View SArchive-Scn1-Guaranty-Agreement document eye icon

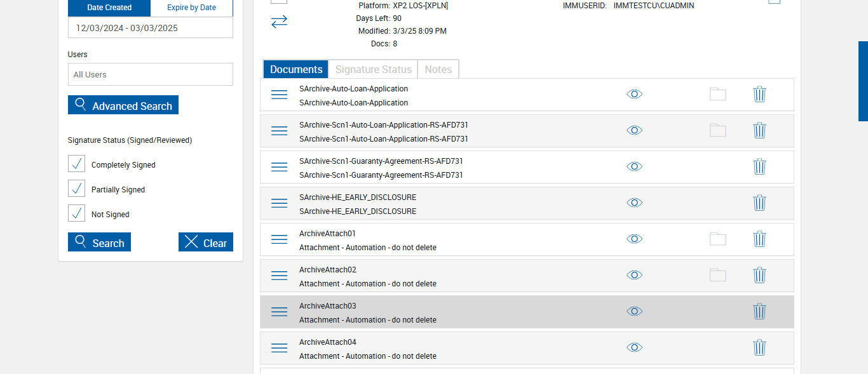(x=634, y=166)
